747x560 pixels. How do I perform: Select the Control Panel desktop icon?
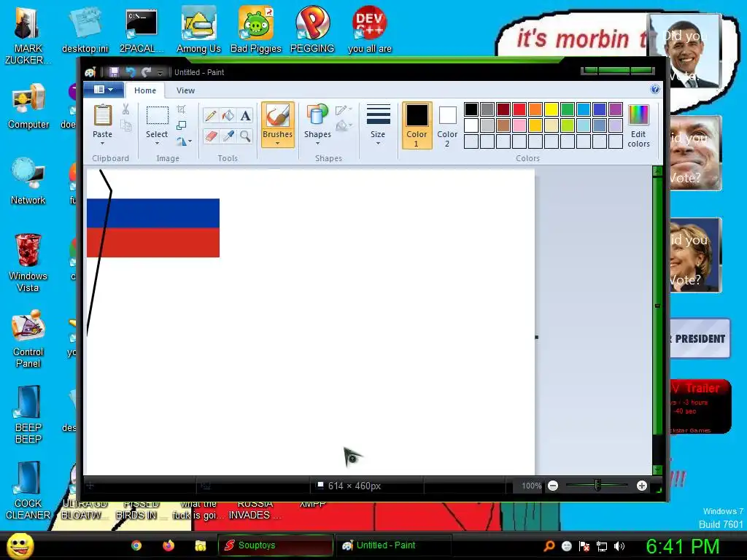(28, 338)
